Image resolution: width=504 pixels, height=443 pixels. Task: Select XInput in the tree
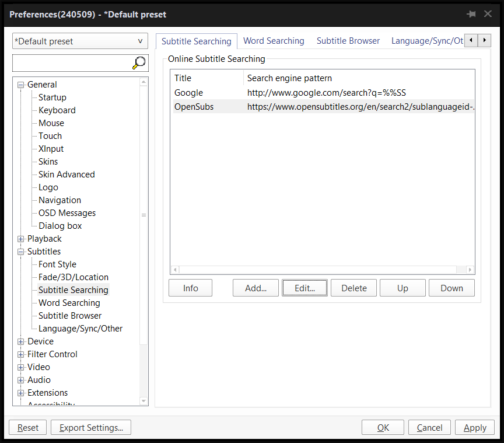pyautogui.click(x=51, y=149)
